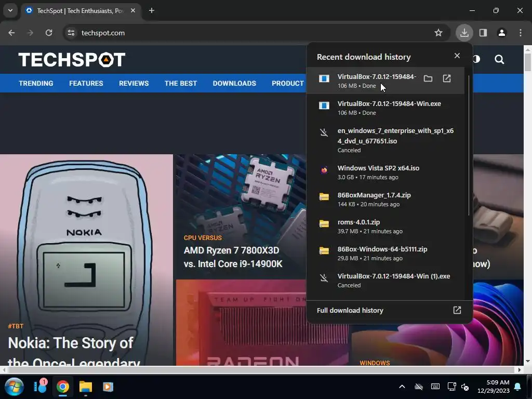Open roms-4.0.1.zip download

pos(385,227)
